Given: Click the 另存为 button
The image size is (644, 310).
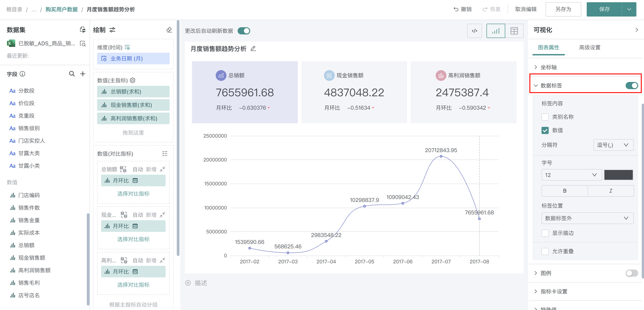Looking at the screenshot, I should click(x=563, y=9).
